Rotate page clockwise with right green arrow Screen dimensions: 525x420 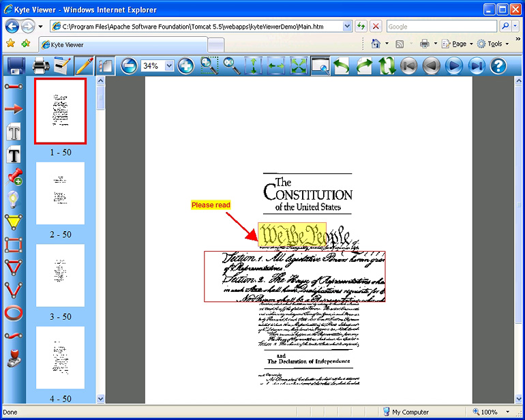pyautogui.click(x=364, y=65)
